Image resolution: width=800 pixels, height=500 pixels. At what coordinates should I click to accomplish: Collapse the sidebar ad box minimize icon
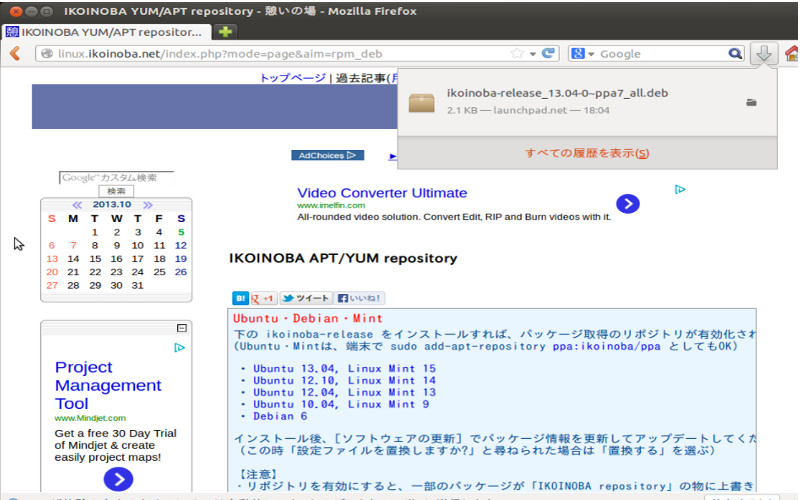point(182,328)
